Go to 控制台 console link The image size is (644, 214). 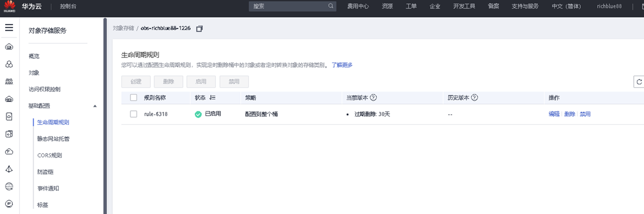[x=68, y=6]
